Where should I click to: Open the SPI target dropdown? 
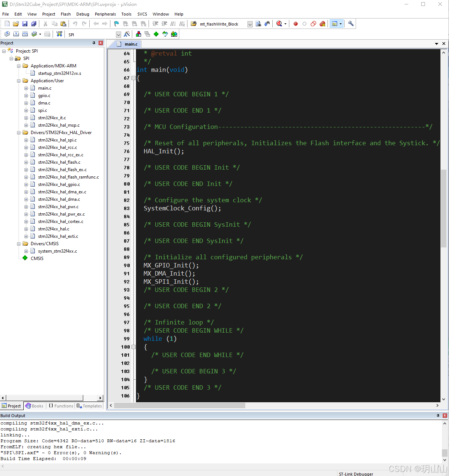pos(119,34)
